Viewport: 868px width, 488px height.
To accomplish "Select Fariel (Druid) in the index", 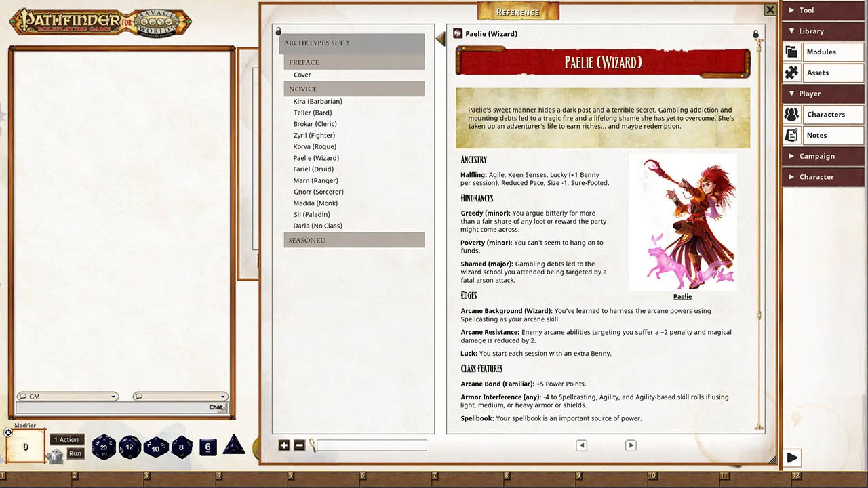I will (x=313, y=169).
